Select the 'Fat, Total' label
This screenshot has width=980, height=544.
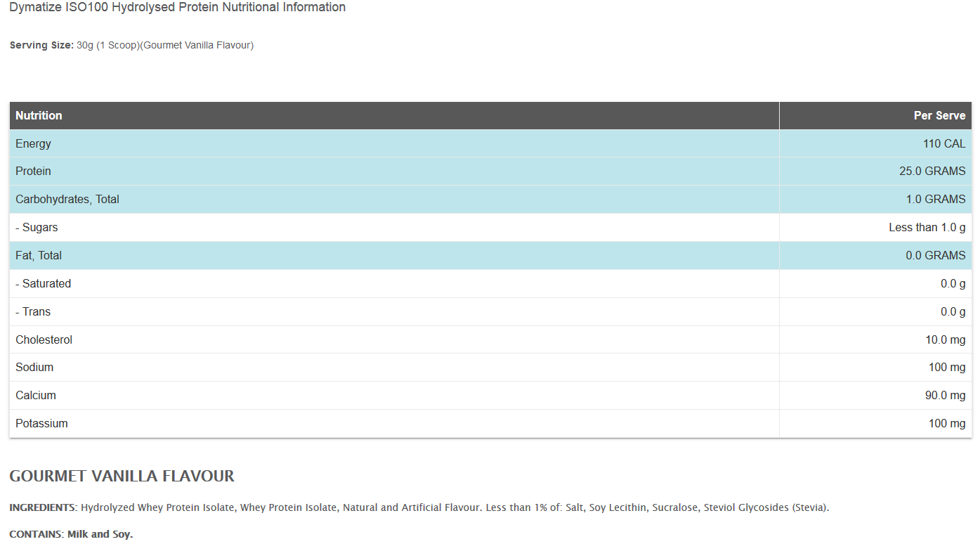coord(39,256)
